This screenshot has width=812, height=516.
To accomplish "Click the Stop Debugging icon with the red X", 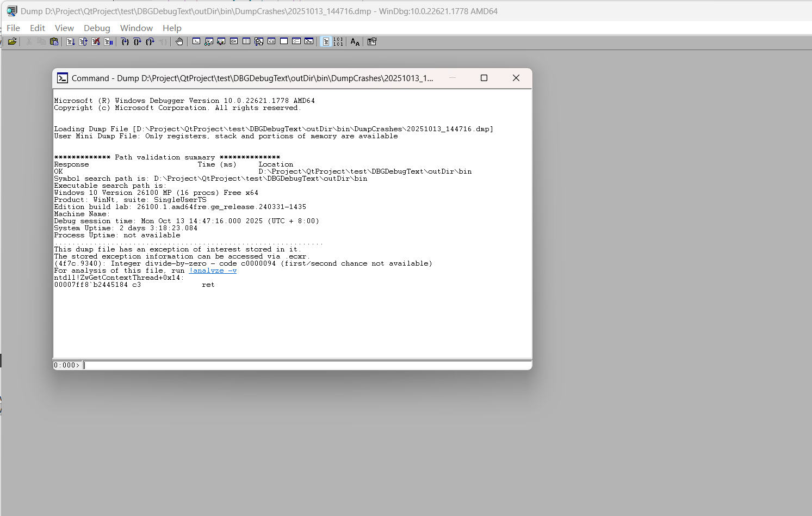I will click(x=96, y=41).
